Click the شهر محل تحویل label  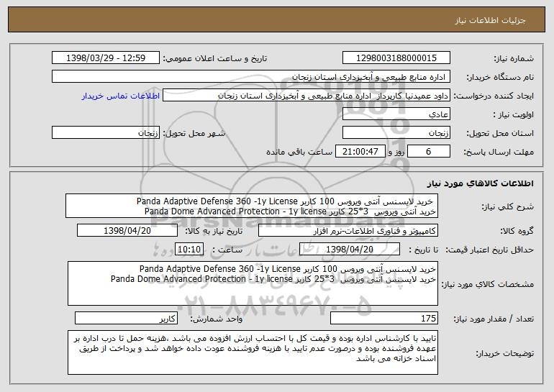pos(194,134)
